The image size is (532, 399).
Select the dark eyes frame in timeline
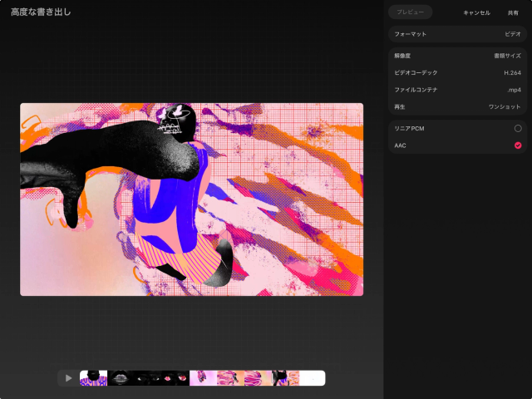[x=148, y=378]
